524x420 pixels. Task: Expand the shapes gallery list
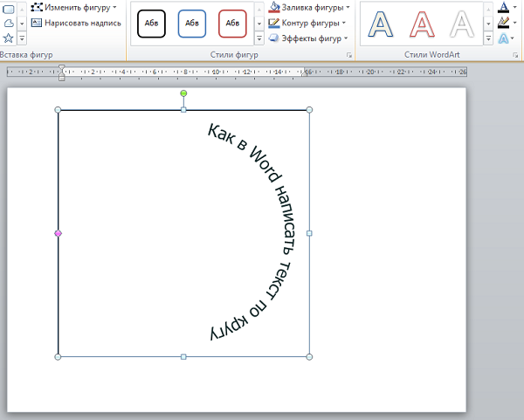pyautogui.click(x=22, y=38)
